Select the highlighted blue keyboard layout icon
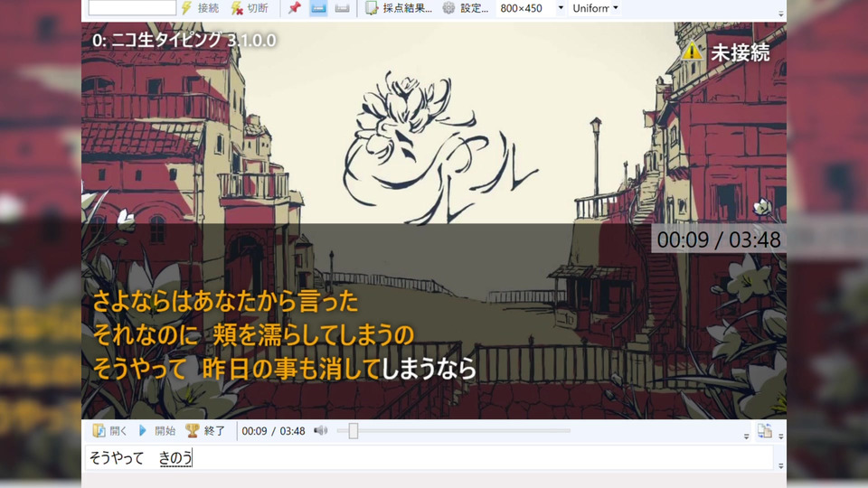 317,8
